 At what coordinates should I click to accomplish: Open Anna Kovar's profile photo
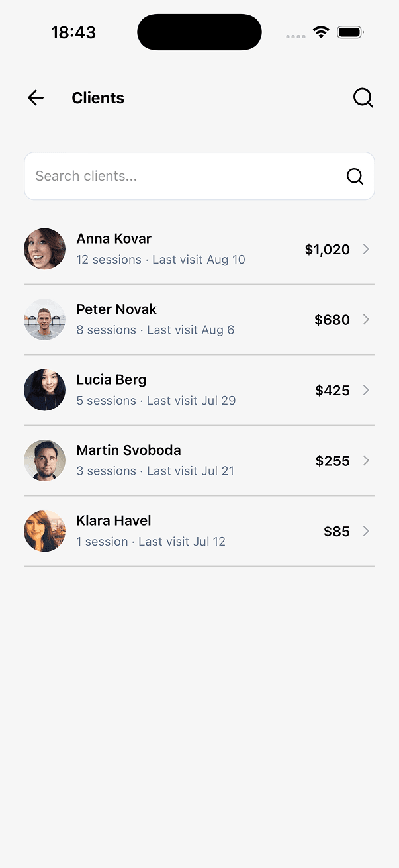click(44, 249)
